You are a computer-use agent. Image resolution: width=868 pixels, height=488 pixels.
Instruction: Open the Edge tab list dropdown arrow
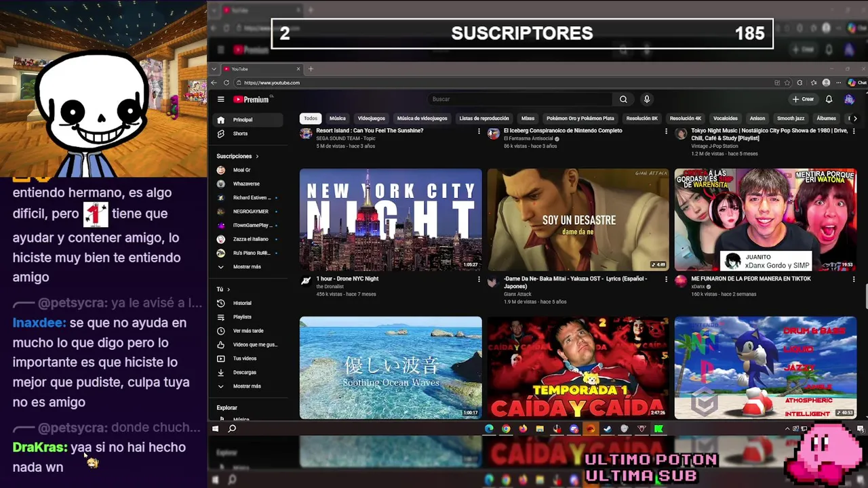click(x=214, y=68)
